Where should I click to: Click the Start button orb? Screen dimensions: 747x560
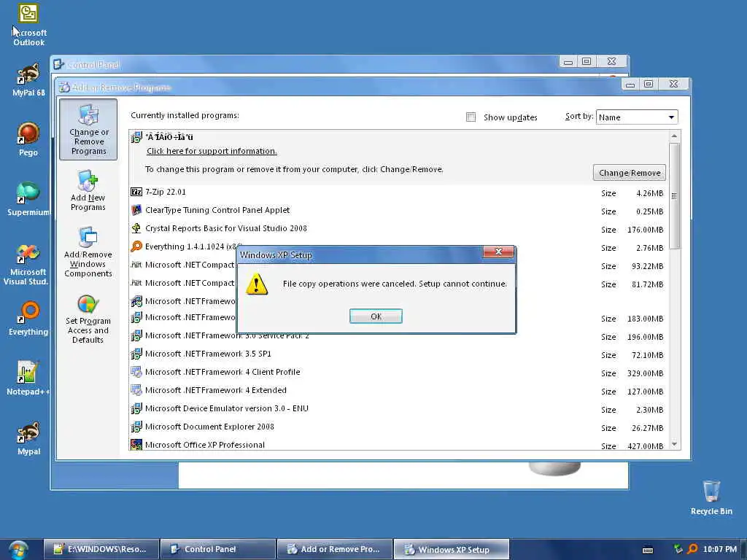coord(18,550)
